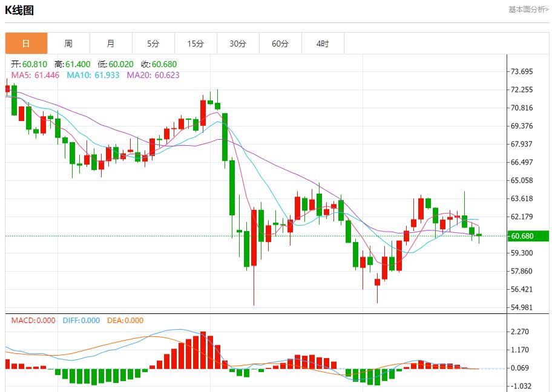Switch to the 月 monthly tab

point(111,44)
